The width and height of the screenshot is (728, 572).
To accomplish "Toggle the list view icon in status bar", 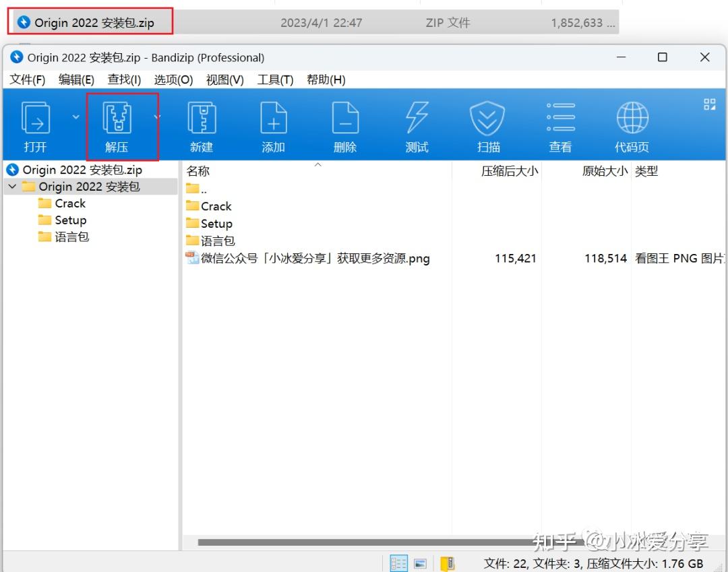I will (398, 563).
